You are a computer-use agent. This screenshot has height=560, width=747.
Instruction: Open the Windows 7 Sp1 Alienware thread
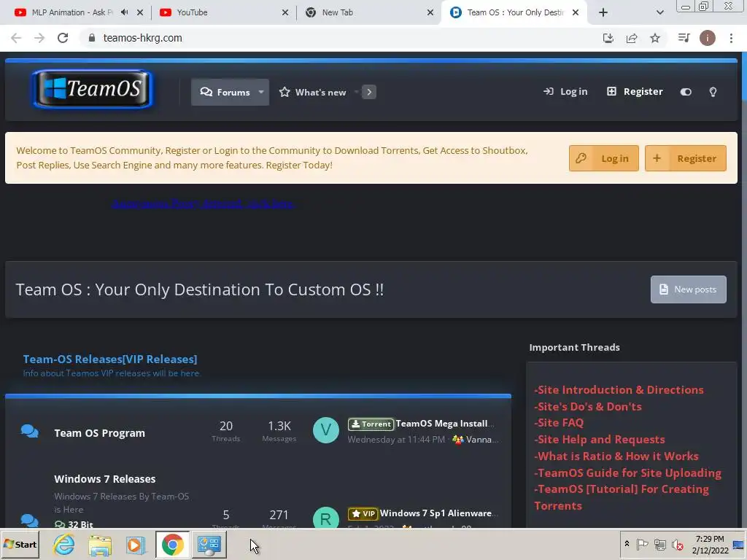tap(438, 513)
